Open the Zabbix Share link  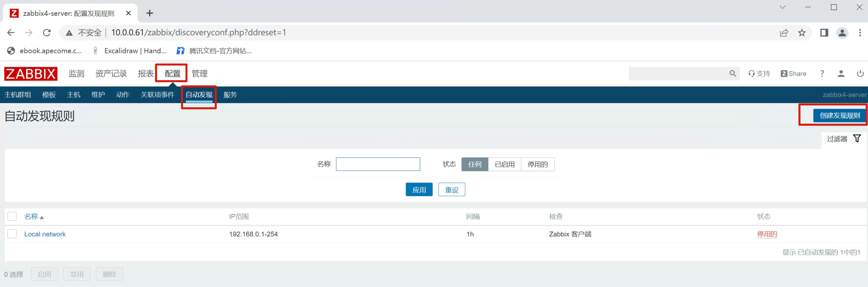pyautogui.click(x=794, y=73)
